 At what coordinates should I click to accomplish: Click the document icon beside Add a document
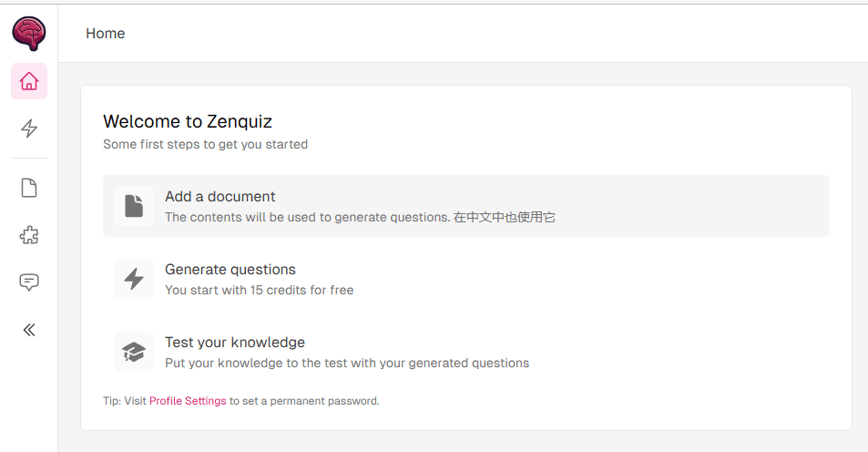pyautogui.click(x=134, y=206)
